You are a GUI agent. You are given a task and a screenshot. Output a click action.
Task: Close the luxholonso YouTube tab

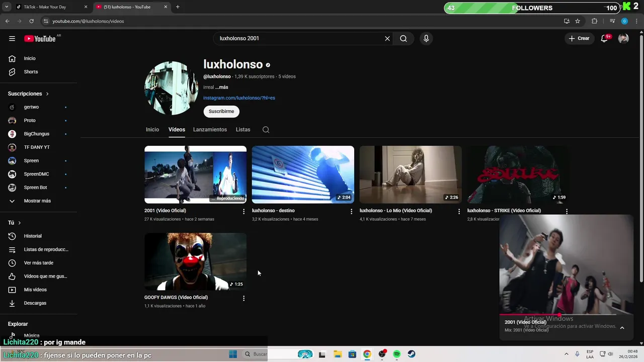(x=166, y=7)
